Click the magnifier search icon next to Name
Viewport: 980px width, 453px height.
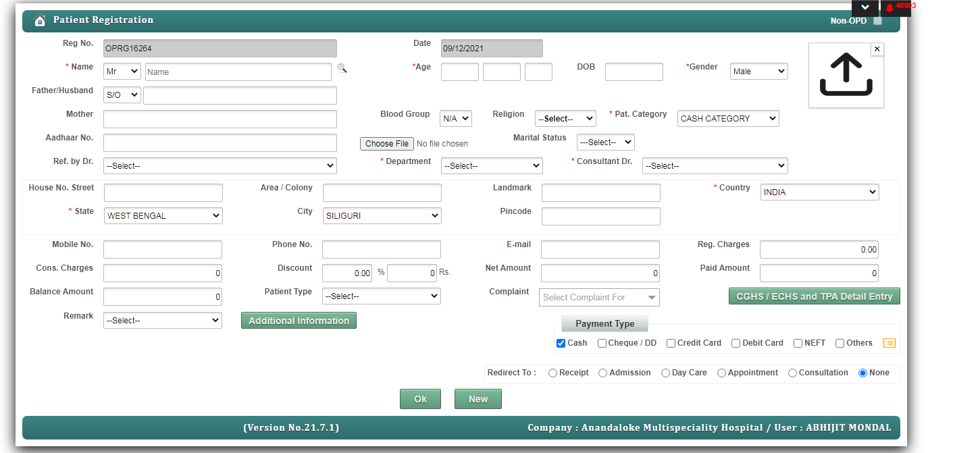(342, 68)
